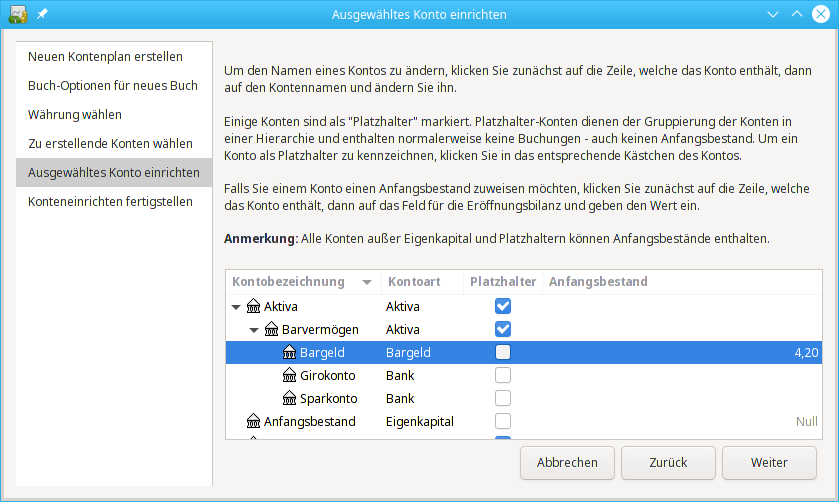
Task: Collapse the Barvermögen tree node
Action: (254, 330)
